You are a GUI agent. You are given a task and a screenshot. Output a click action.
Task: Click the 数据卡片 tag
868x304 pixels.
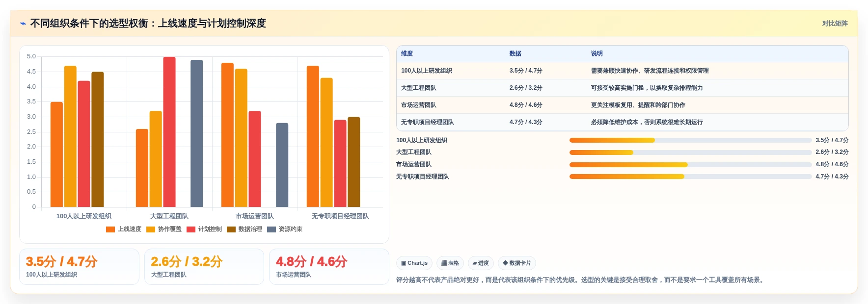click(517, 263)
